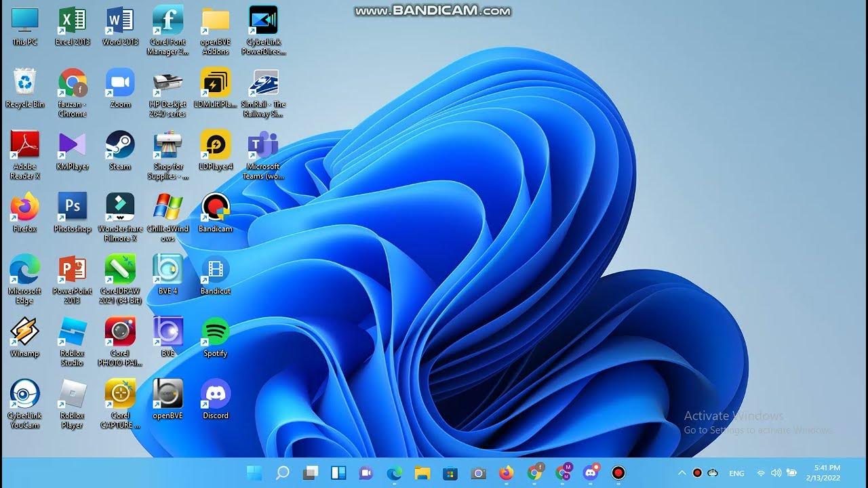Open Microsoft Edge from the taskbar
The width and height of the screenshot is (868, 488).
395,472
